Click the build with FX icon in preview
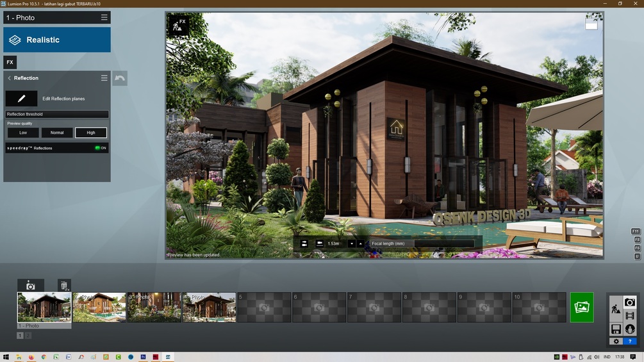644x362 pixels. tap(179, 26)
